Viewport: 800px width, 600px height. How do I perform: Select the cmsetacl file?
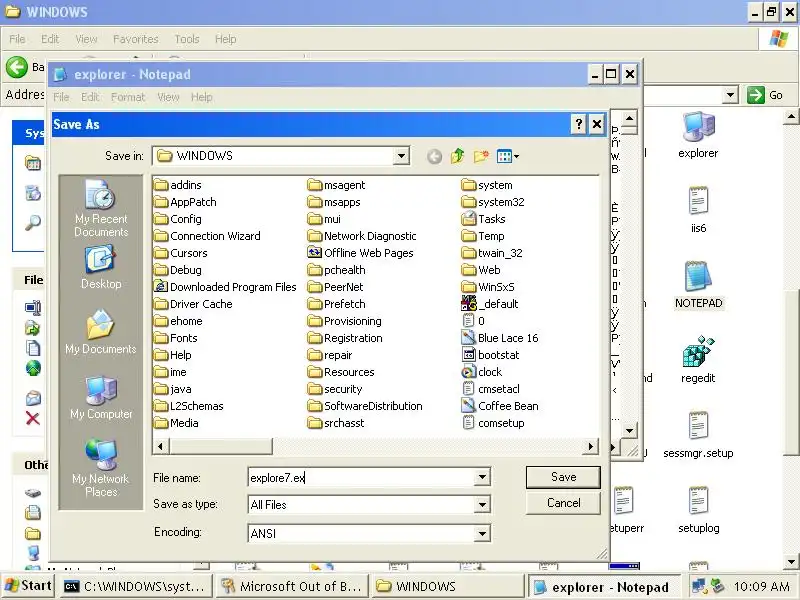[491, 389]
